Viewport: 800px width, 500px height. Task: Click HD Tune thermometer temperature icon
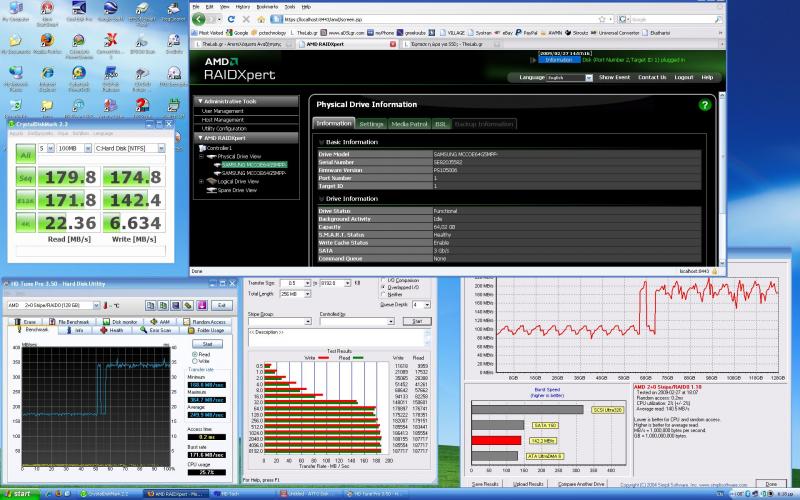(106, 305)
